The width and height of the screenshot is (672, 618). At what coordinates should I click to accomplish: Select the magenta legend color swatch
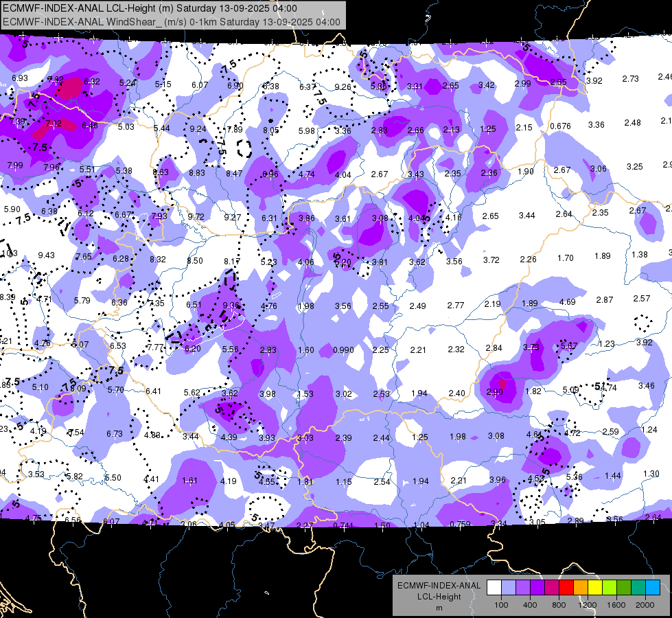pos(552,587)
